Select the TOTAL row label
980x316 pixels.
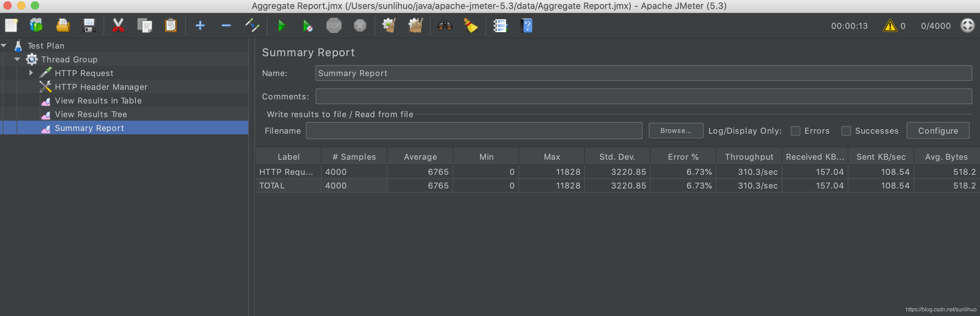[x=272, y=185]
